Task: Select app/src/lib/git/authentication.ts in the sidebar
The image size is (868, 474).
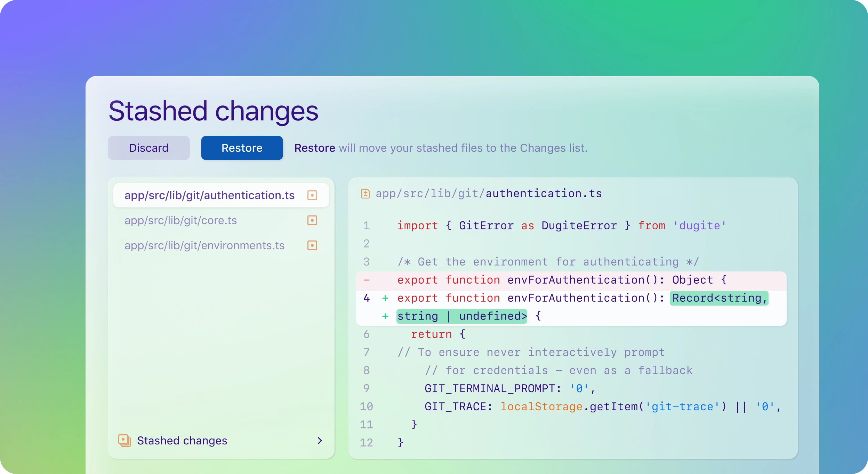Action: (209, 195)
